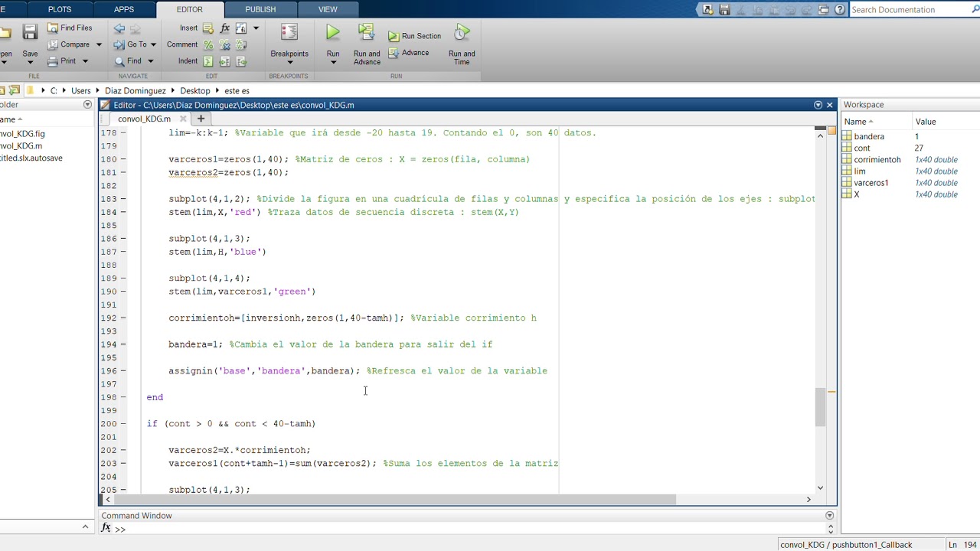Click the quick access Save icon
Screen dimensions: 980x551
724,9
